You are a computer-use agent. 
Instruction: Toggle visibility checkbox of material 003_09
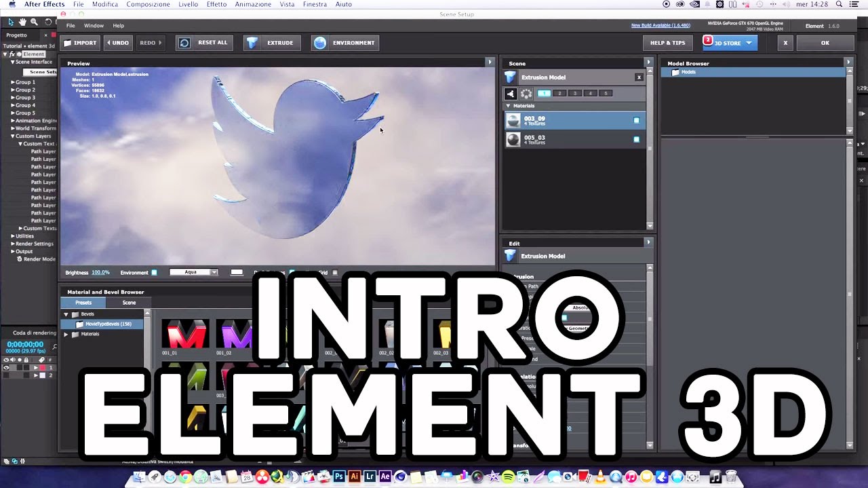(636, 121)
